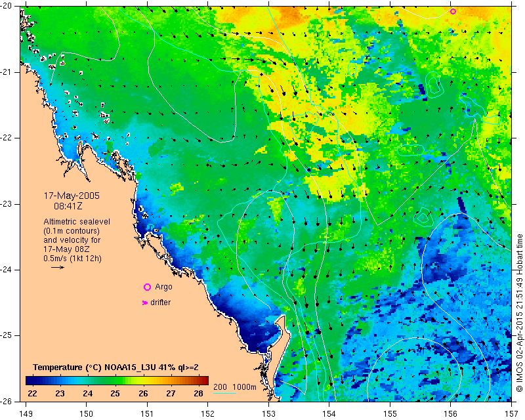Click the longitude axis label 149
525x420 pixels.
click(26, 414)
